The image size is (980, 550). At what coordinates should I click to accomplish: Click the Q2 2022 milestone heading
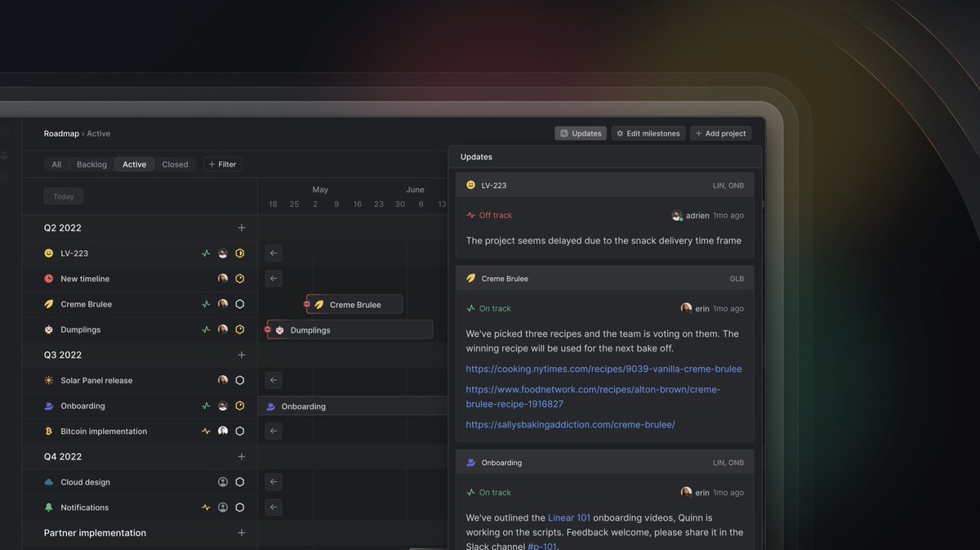(x=63, y=228)
